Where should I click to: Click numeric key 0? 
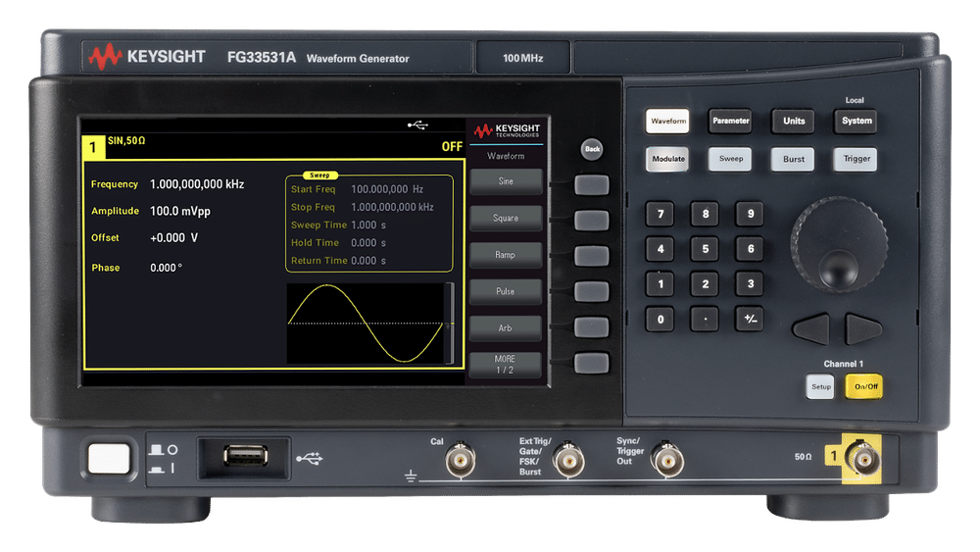pos(660,320)
